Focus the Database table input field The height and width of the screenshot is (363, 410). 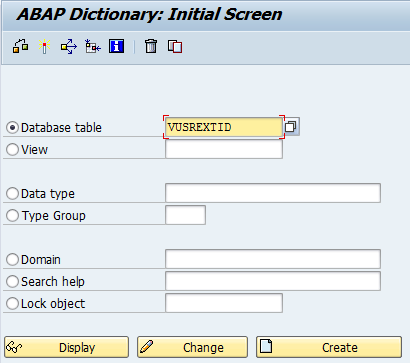(224, 127)
